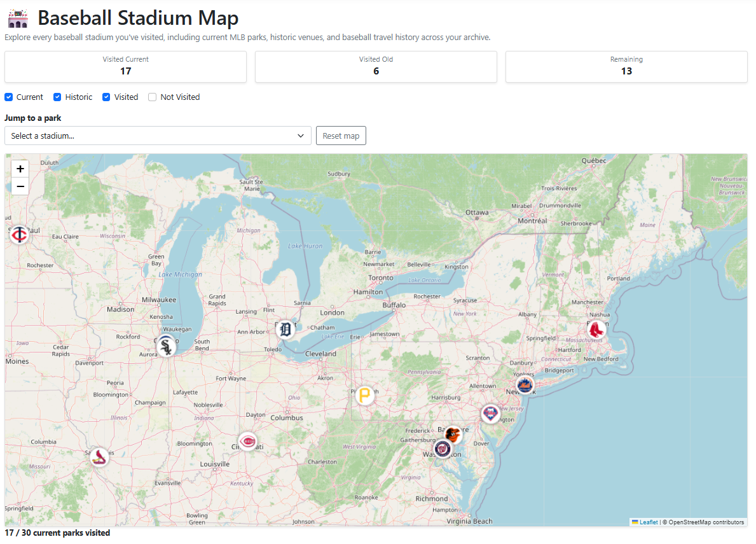Click the Charleston city label on map

322,461
